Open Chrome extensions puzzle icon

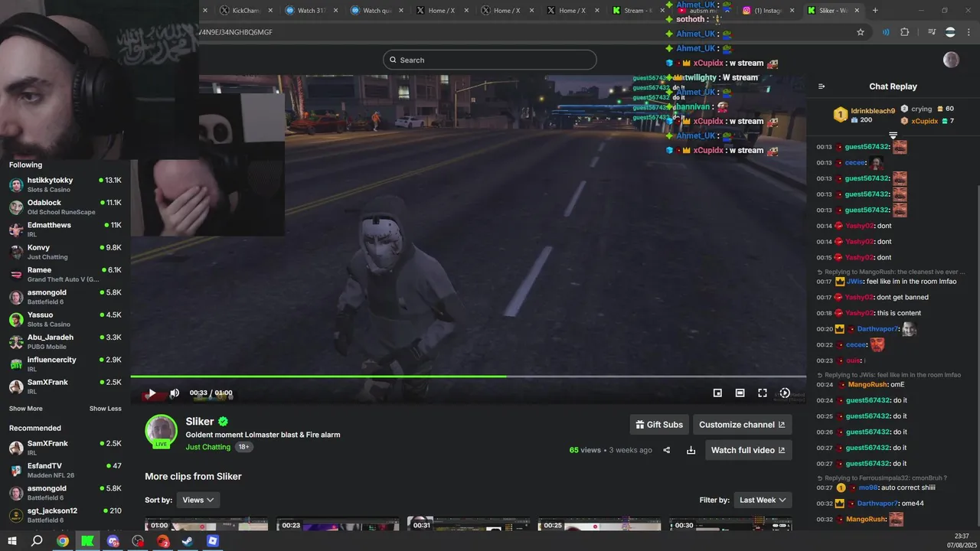pos(905,32)
